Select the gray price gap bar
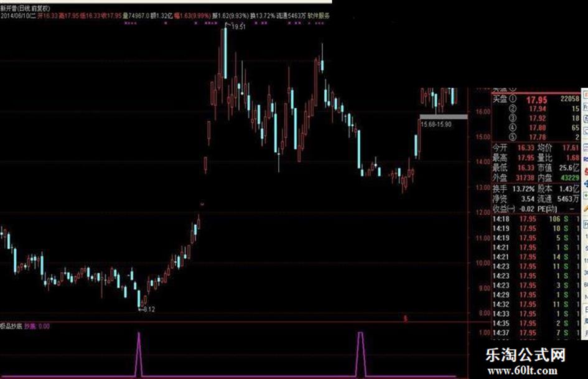The height and width of the screenshot is (379, 588). tap(444, 117)
